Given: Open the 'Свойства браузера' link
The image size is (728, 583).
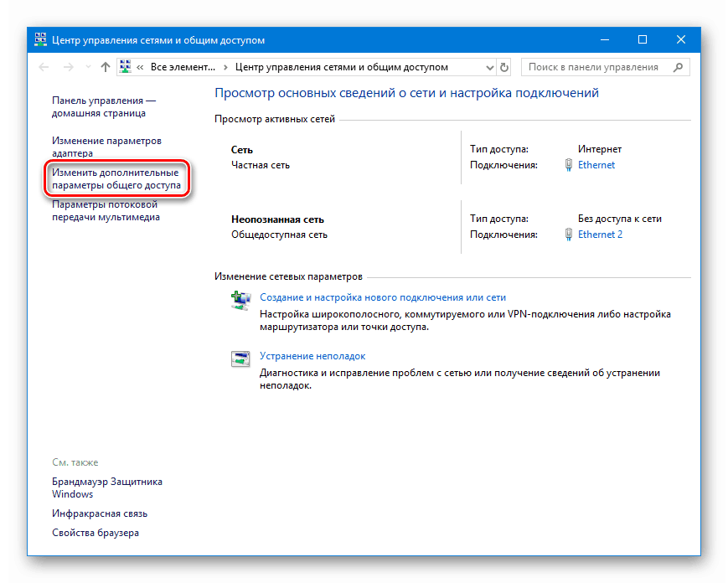Looking at the screenshot, I should click(x=96, y=533).
